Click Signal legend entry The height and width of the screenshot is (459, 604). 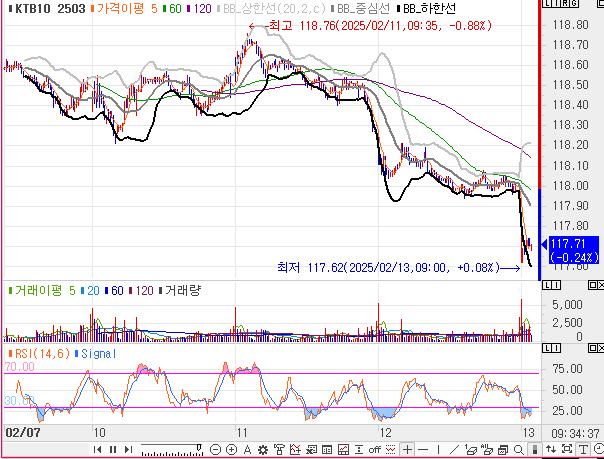pos(95,354)
